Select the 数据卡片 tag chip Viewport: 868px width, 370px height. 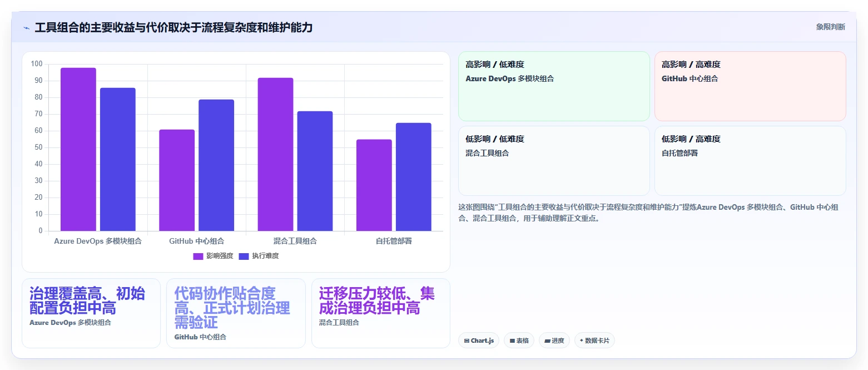[x=594, y=341]
